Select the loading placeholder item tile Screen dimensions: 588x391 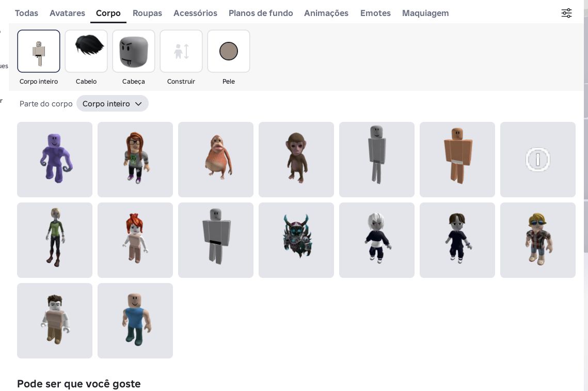tap(538, 160)
